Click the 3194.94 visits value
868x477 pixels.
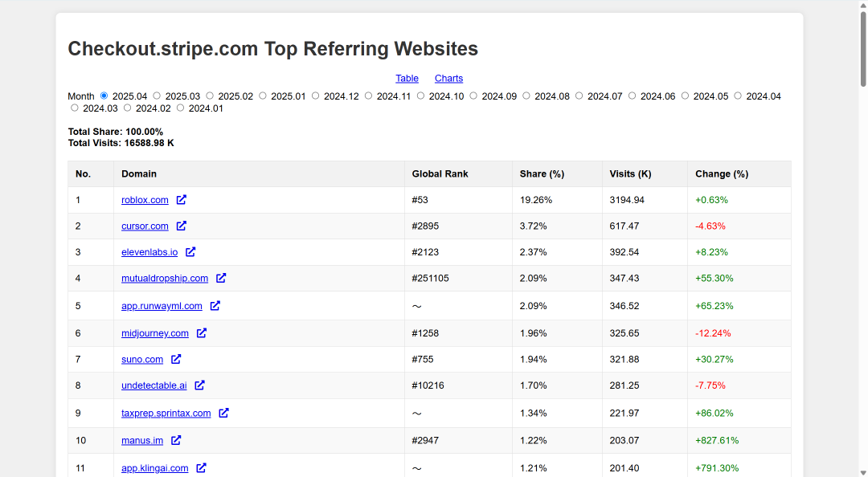627,200
